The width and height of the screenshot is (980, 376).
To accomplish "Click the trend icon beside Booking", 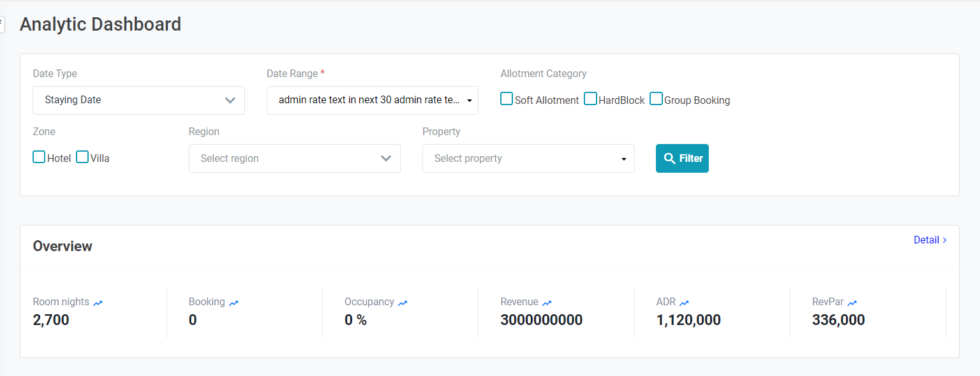I will (x=234, y=303).
